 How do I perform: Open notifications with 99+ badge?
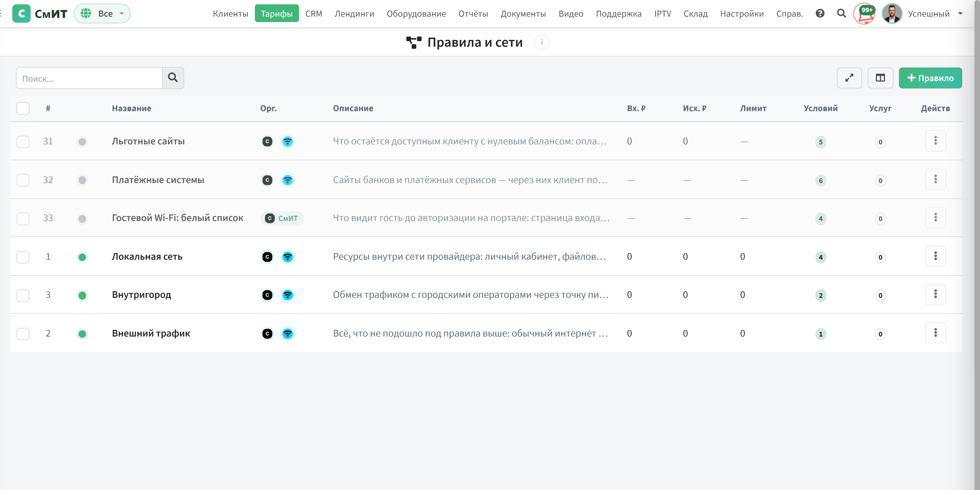(x=864, y=14)
